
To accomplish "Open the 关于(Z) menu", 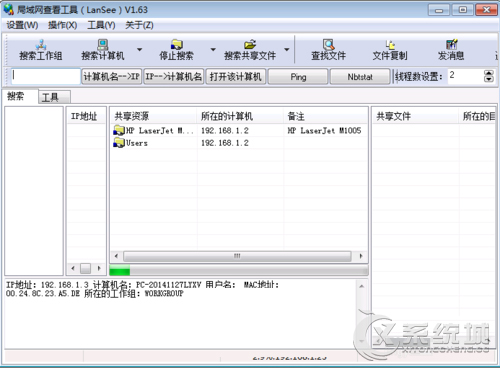I will pyautogui.click(x=139, y=25).
